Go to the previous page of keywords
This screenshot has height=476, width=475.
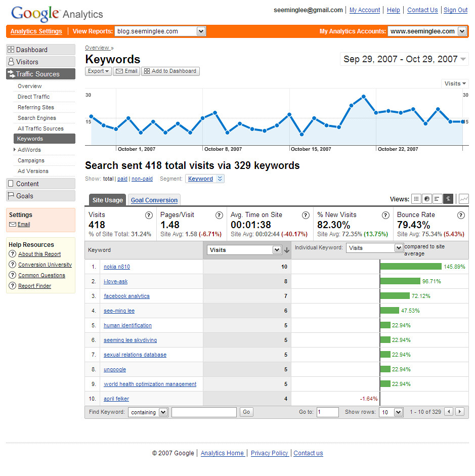(x=449, y=412)
